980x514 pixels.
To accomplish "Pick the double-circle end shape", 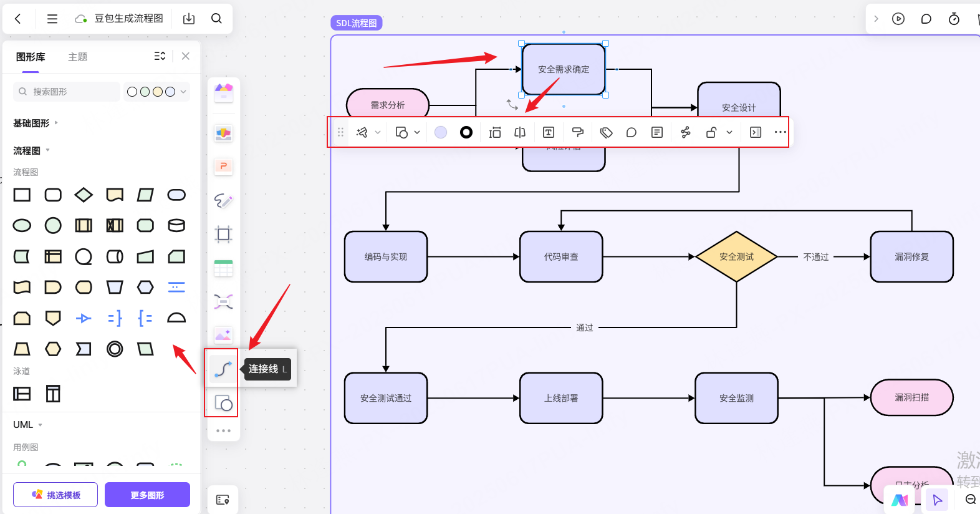I will point(115,349).
